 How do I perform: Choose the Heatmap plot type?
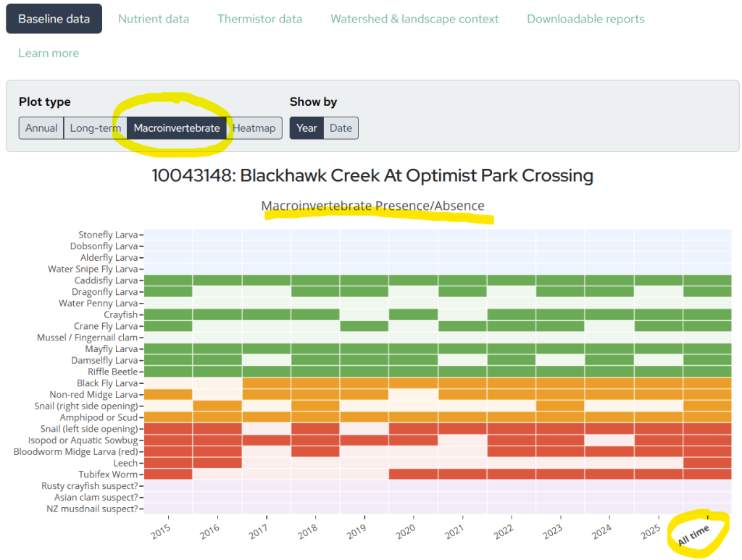click(x=254, y=128)
